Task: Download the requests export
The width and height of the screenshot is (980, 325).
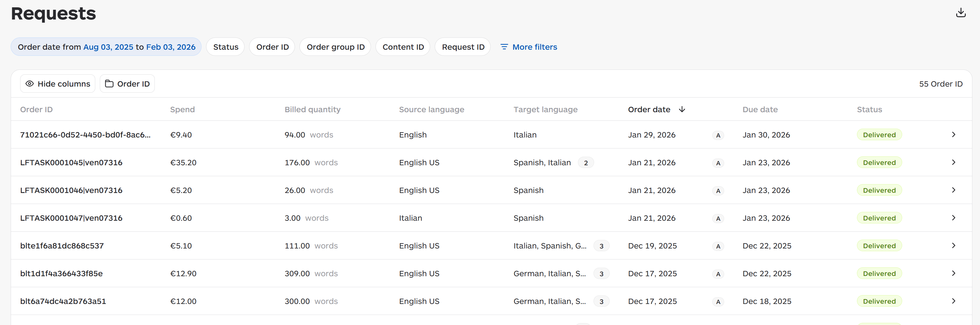Action: pyautogui.click(x=960, y=13)
